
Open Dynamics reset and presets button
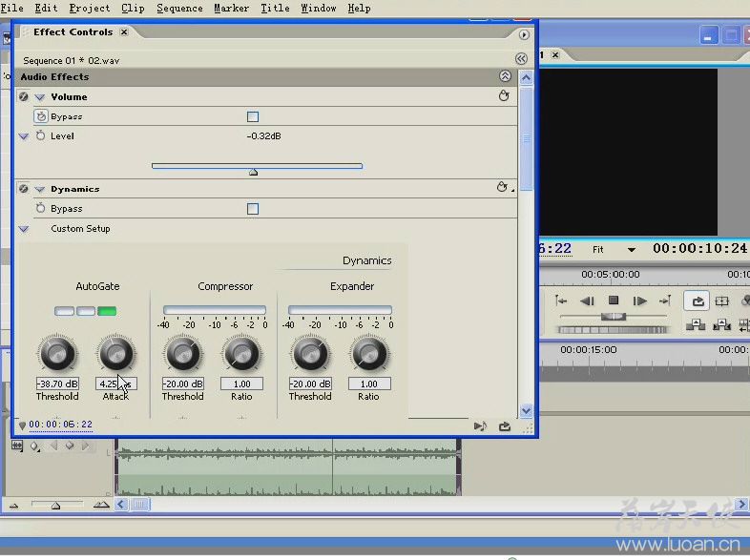click(x=503, y=187)
